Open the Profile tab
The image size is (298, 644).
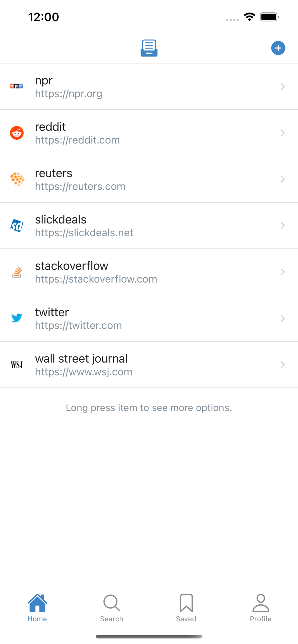click(x=261, y=608)
